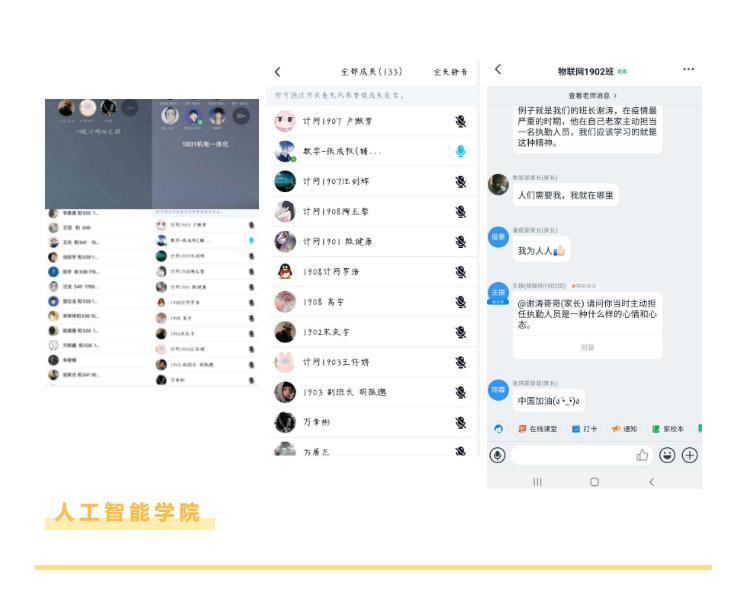Expand the 查看老师消息 link

pos(592,95)
